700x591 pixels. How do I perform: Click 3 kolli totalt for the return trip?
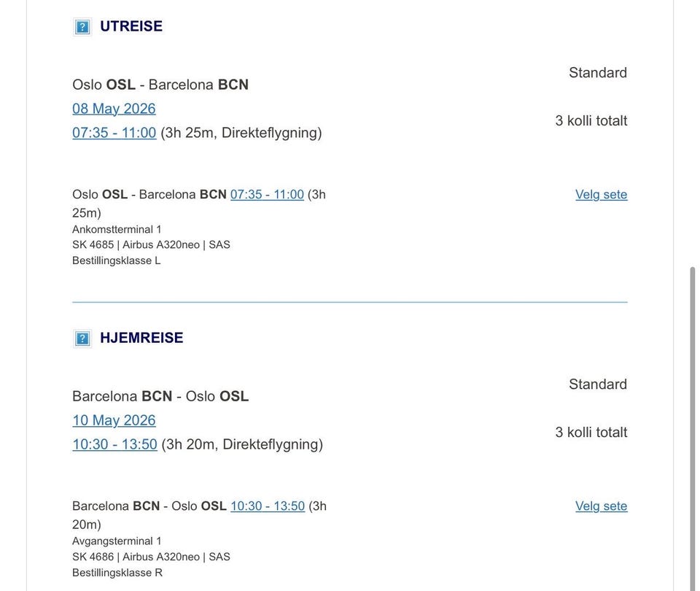coord(591,433)
